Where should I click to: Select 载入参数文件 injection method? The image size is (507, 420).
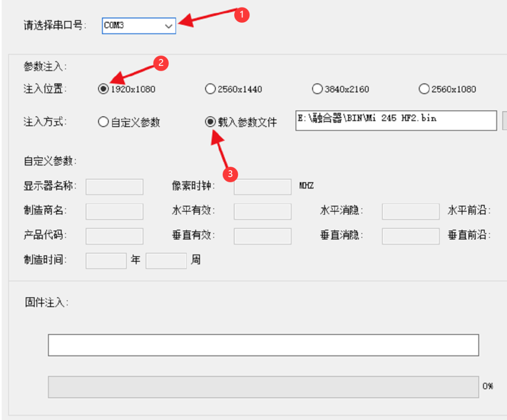210,122
